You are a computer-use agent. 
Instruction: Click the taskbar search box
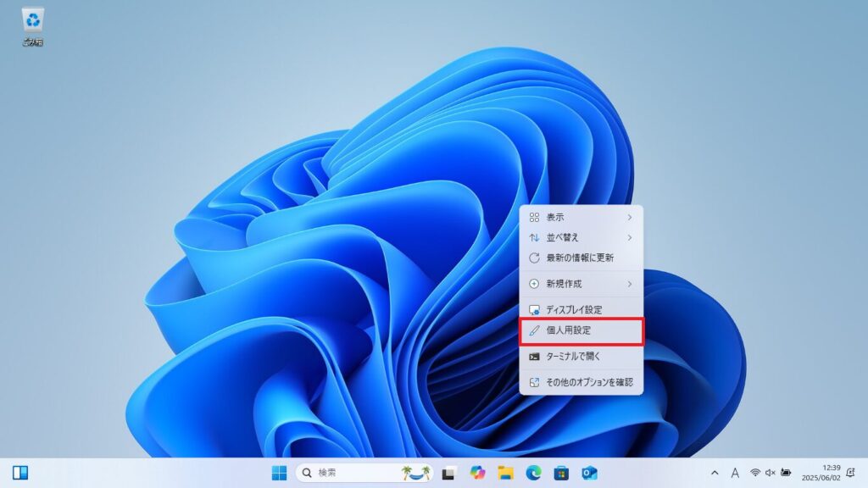click(364, 473)
